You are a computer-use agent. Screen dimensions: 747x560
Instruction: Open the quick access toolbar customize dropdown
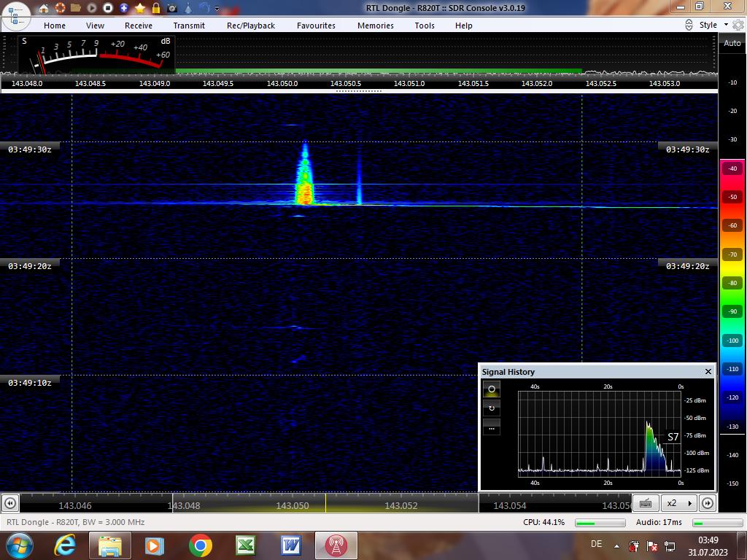217,8
